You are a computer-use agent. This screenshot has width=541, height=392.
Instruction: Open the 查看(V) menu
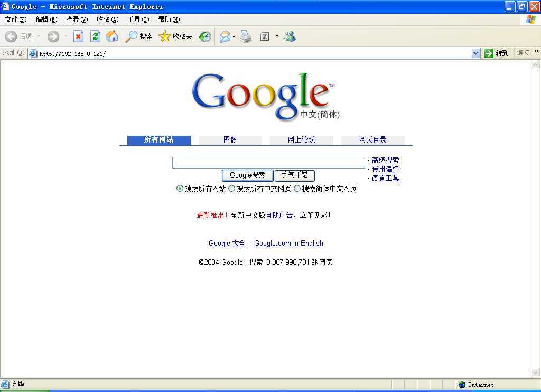[77, 20]
